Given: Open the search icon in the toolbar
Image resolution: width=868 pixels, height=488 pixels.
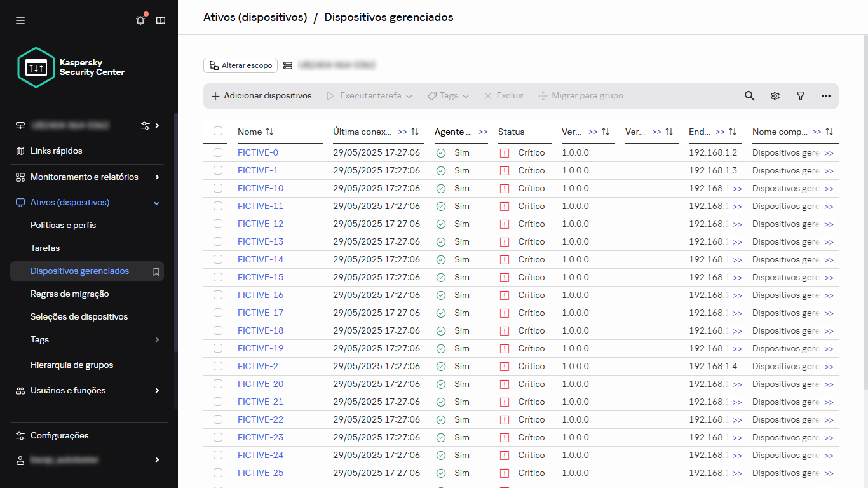Looking at the screenshot, I should (x=749, y=95).
